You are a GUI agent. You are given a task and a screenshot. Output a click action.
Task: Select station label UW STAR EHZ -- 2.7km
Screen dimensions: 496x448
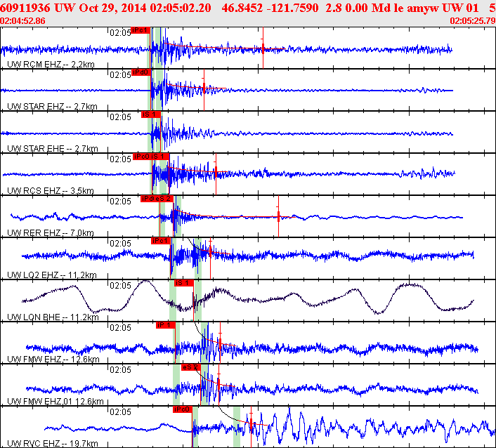pos(52,107)
